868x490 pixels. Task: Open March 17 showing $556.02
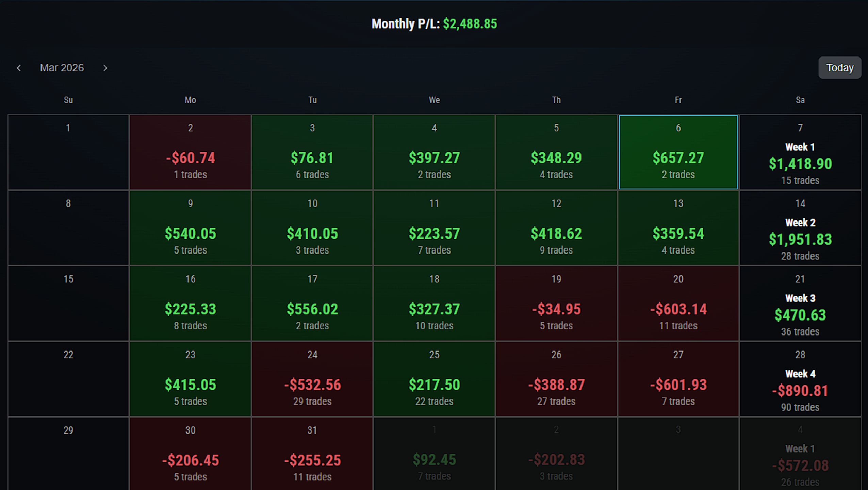(x=312, y=303)
